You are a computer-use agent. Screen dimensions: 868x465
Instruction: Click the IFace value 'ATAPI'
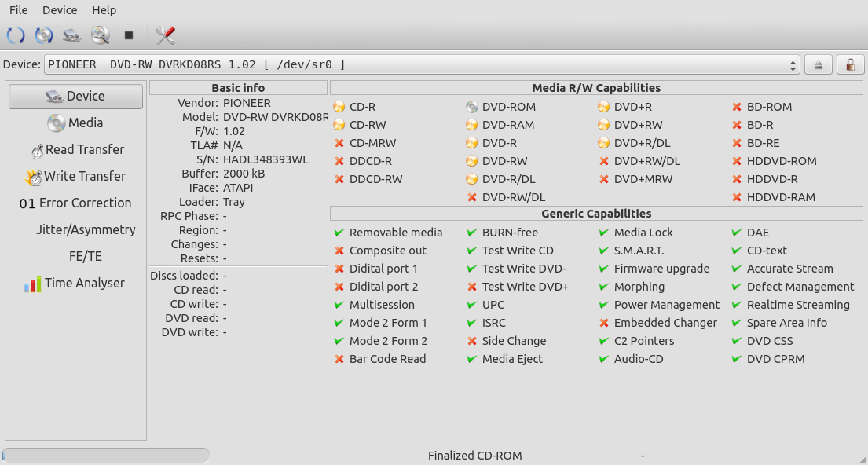tap(238, 189)
